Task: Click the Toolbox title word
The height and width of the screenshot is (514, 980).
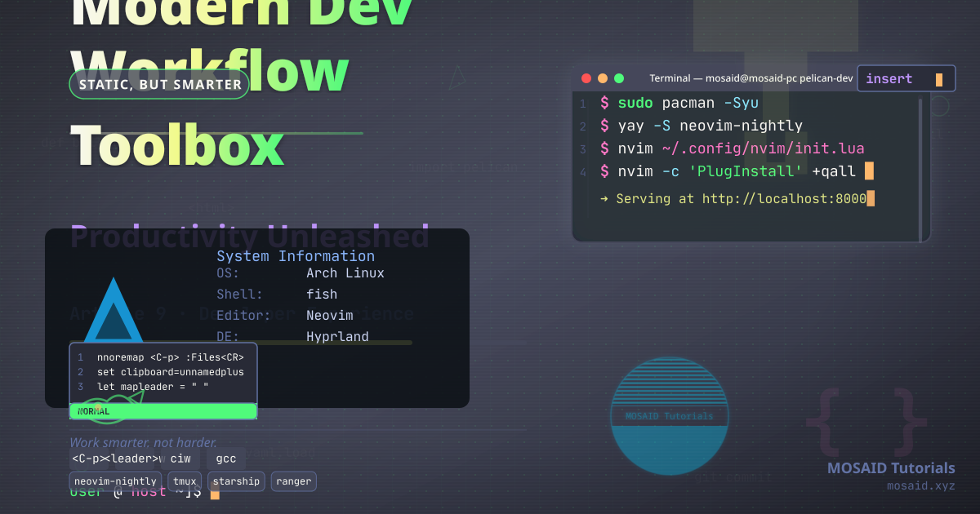Action: [177, 145]
